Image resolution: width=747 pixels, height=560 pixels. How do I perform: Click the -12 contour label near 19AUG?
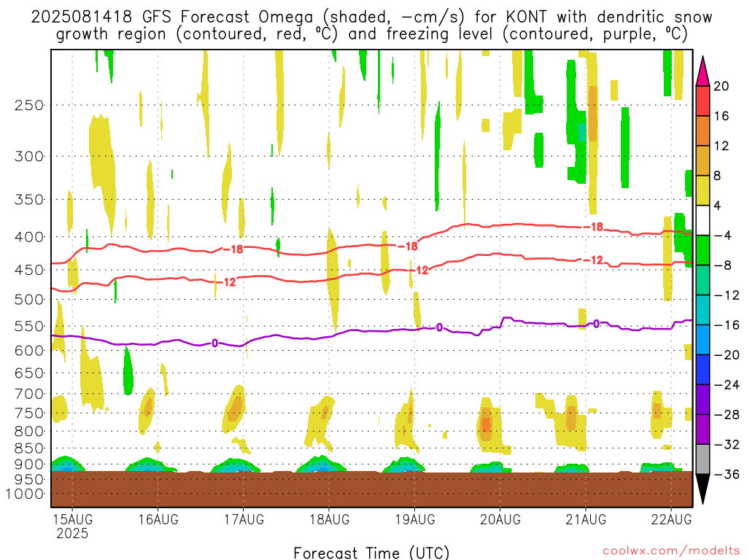pos(419,271)
